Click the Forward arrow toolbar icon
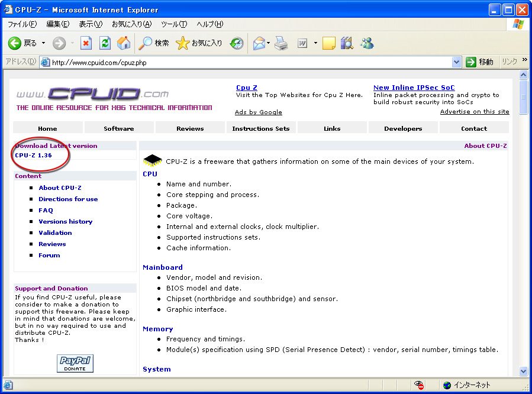The height and width of the screenshot is (394, 532). pos(59,43)
